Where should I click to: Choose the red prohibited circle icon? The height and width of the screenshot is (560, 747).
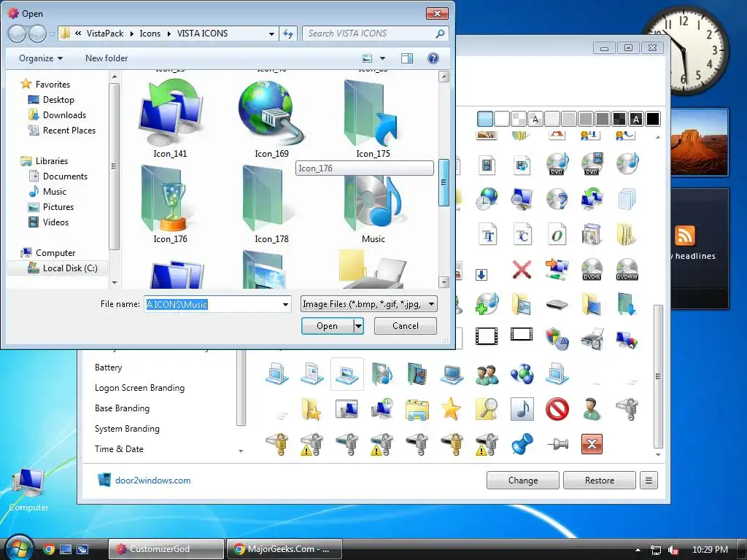(557, 409)
